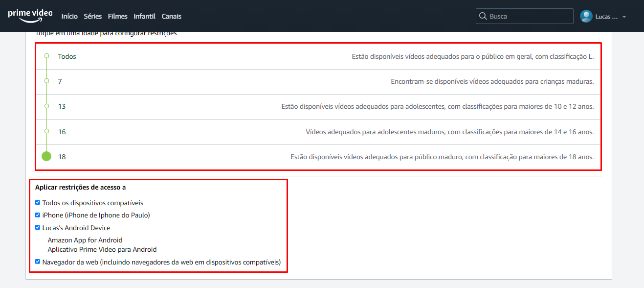Viewport: 644px width, 288px height.
Task: Uncheck Lucas's Android Device
Action: tap(38, 227)
